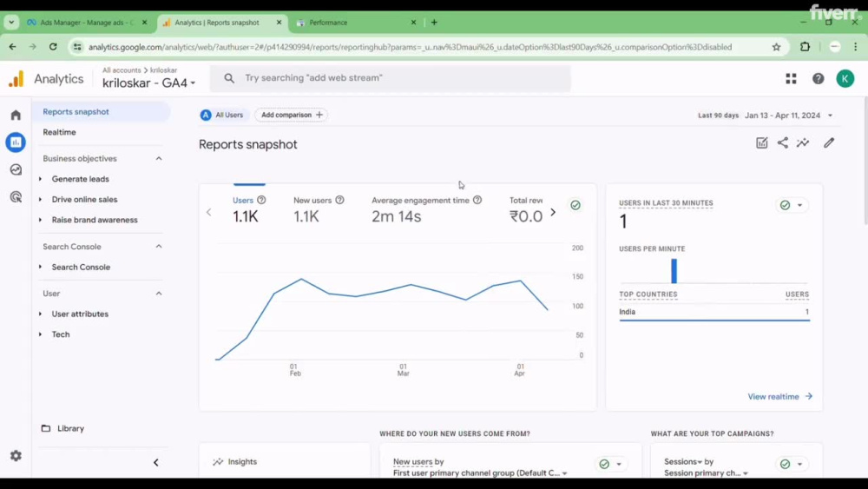Open All accounts breadcrumb
This screenshot has width=868, height=489.
coord(122,70)
